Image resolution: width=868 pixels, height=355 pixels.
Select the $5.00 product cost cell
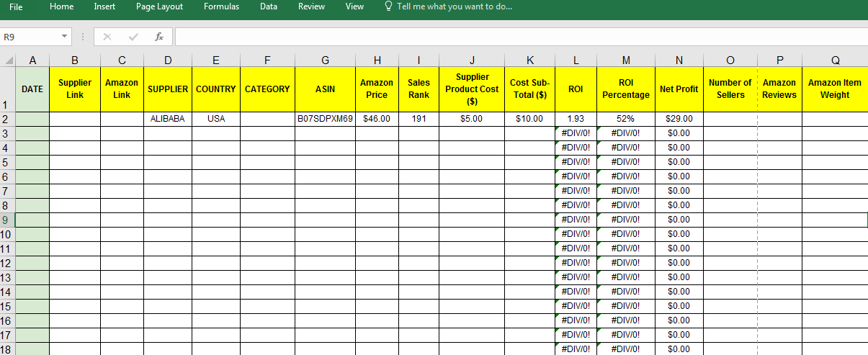pyautogui.click(x=472, y=119)
